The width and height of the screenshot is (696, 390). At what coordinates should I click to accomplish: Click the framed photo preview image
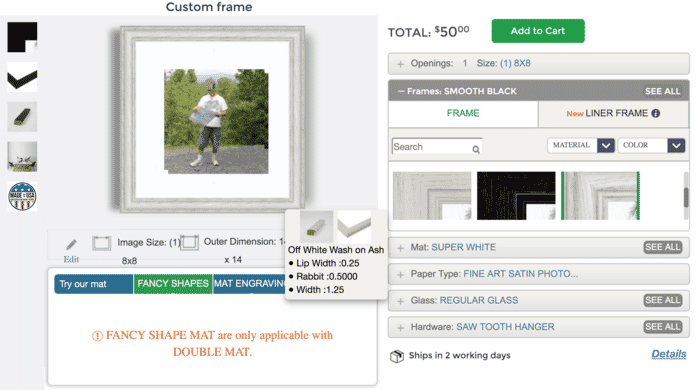213,119
